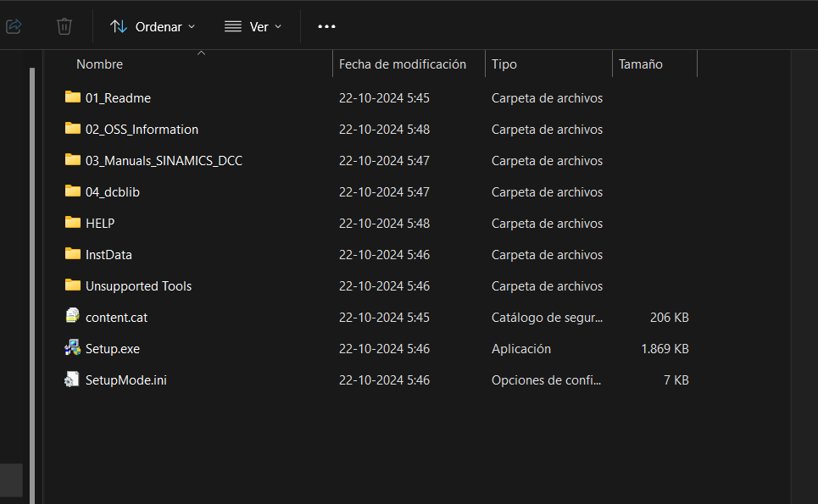The image size is (818, 504).
Task: Click the Unsupported Tools folder icon
Action: tap(72, 285)
